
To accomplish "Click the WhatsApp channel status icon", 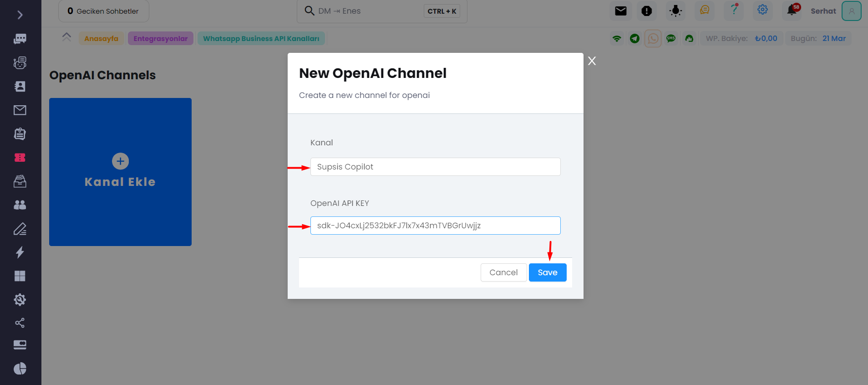I will click(653, 39).
